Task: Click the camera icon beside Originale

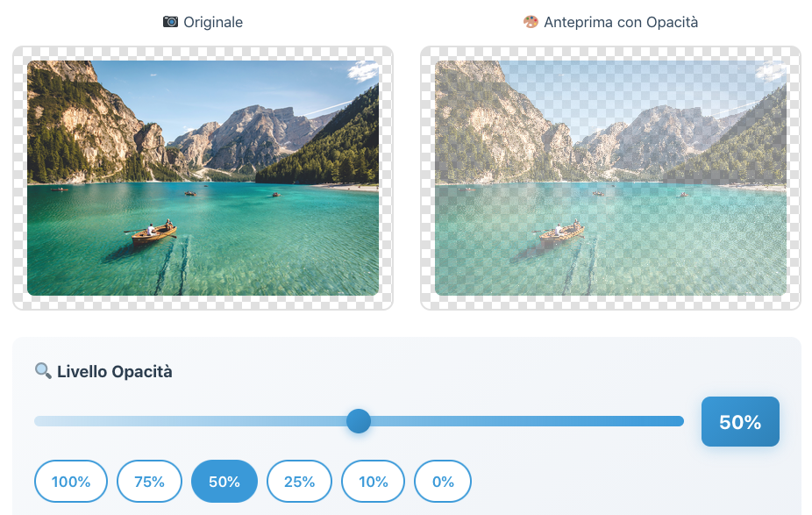Action: click(x=170, y=22)
